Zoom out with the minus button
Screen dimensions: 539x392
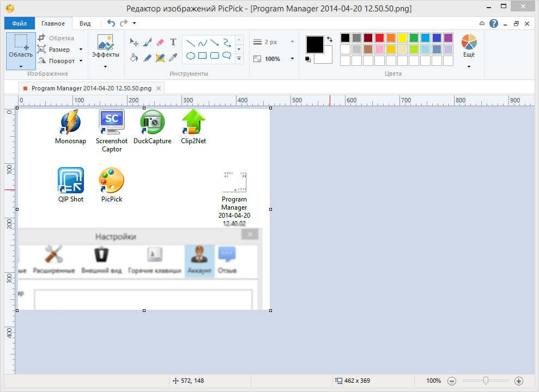click(x=452, y=381)
